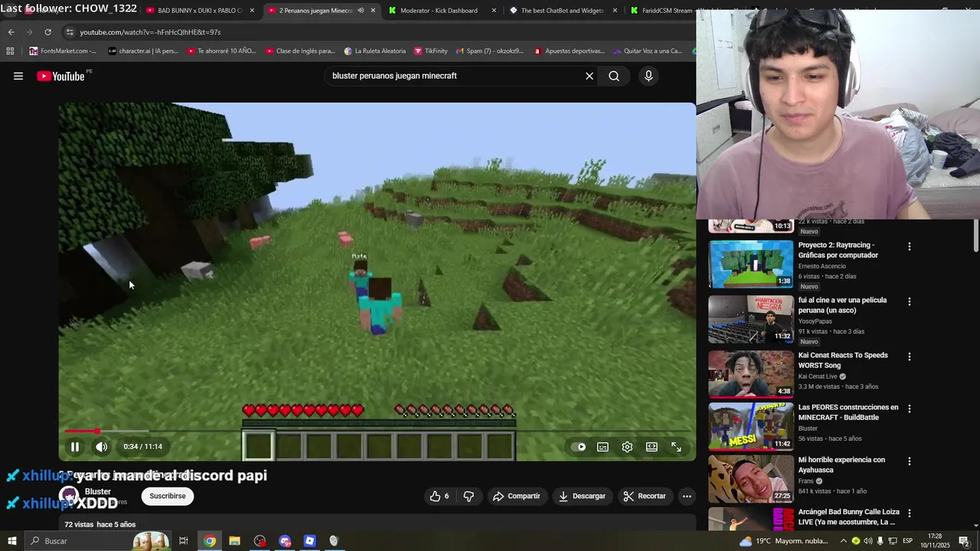980x551 pixels.
Task: Open the character.ai bookmark
Action: pyautogui.click(x=143, y=51)
